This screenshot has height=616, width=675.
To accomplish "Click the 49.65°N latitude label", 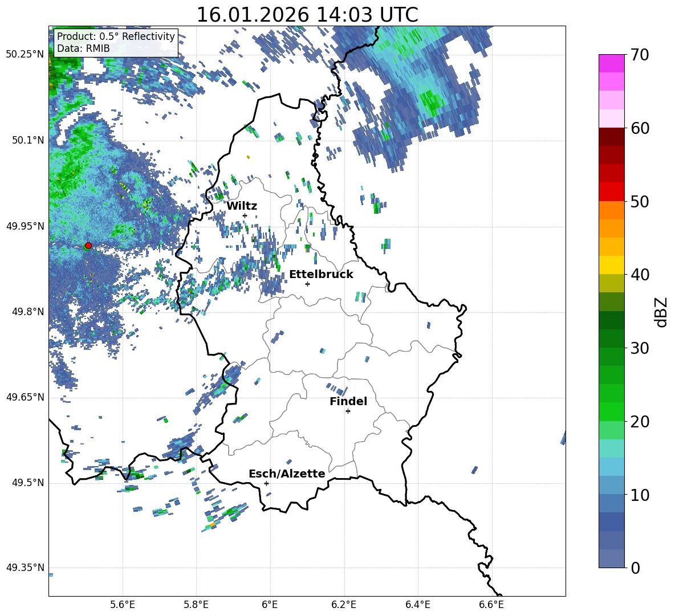I will pyautogui.click(x=25, y=397).
